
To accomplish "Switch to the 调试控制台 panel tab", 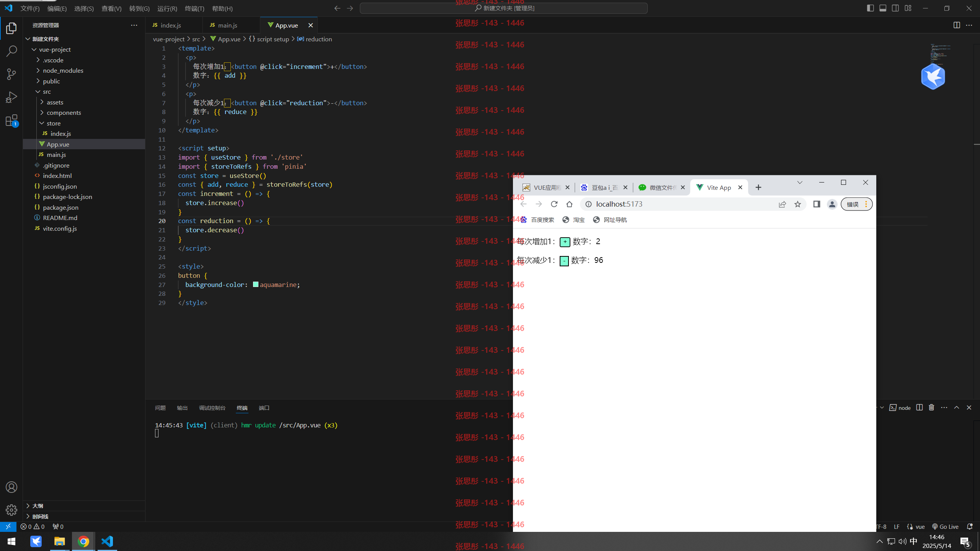I will [x=212, y=408].
